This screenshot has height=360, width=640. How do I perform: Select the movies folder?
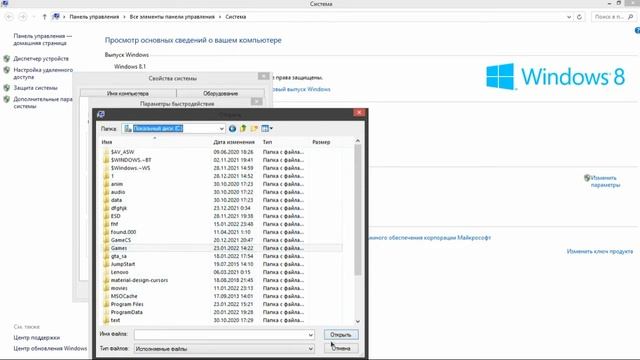pos(119,288)
